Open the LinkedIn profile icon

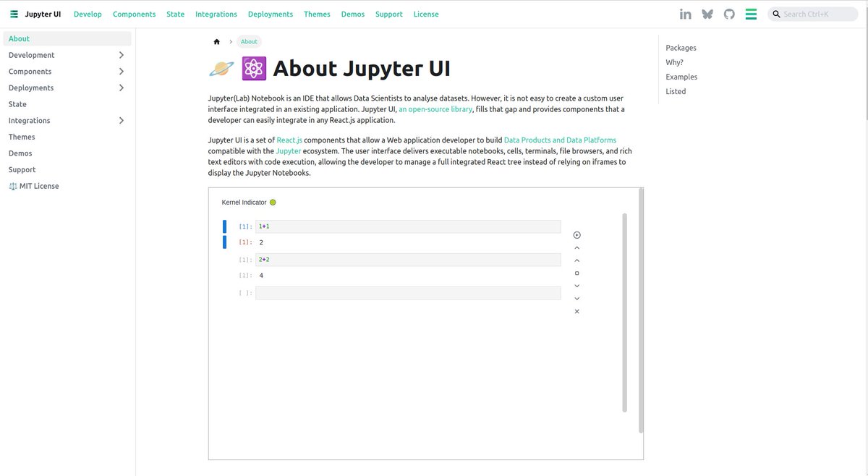click(x=685, y=13)
